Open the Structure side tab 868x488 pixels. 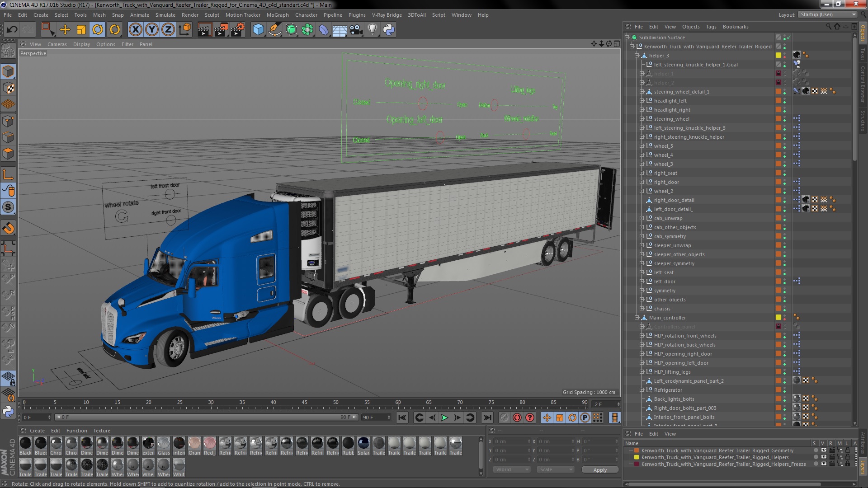tap(863, 121)
